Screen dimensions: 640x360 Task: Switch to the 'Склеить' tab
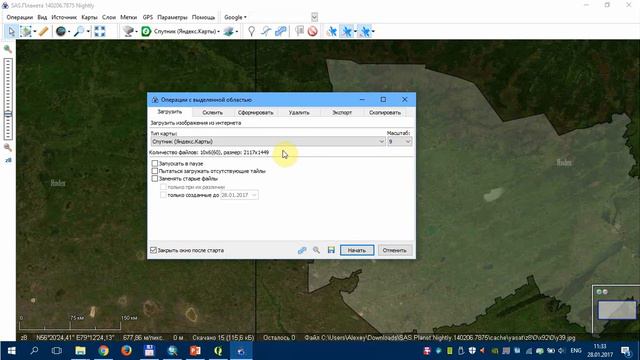tap(212, 113)
